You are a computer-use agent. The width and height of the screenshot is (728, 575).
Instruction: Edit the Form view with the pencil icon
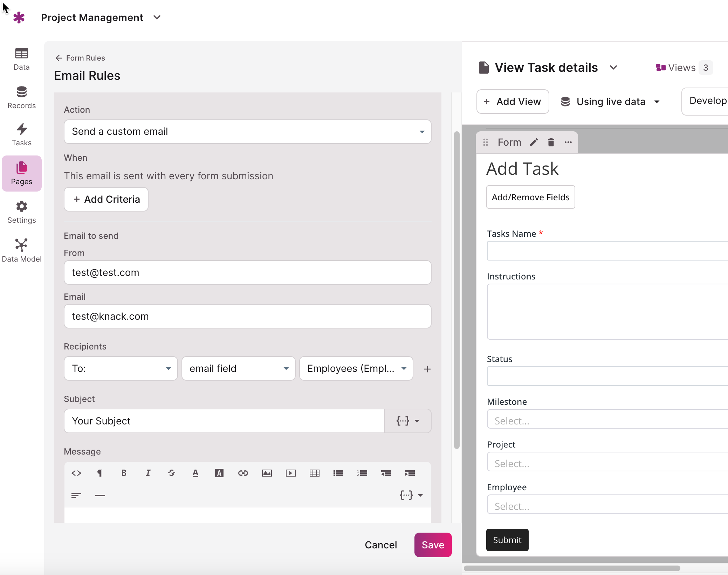coord(534,142)
